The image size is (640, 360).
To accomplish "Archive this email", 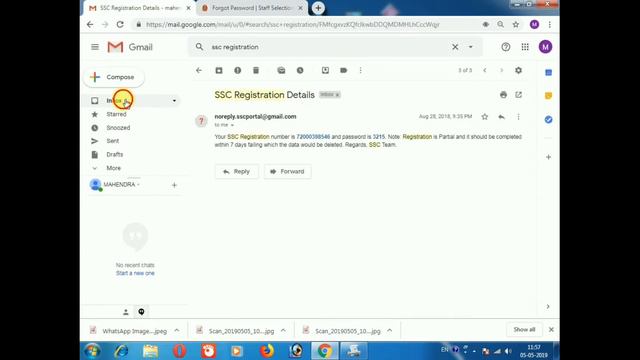I will [x=219, y=70].
